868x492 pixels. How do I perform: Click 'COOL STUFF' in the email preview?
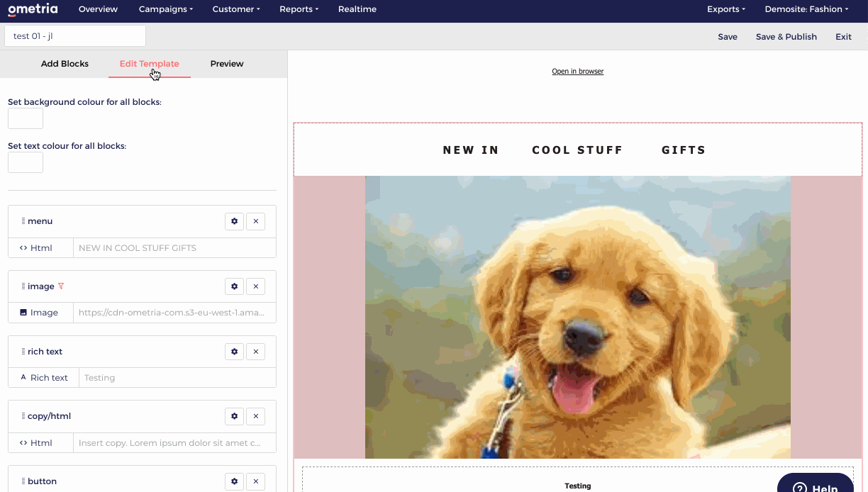(577, 150)
